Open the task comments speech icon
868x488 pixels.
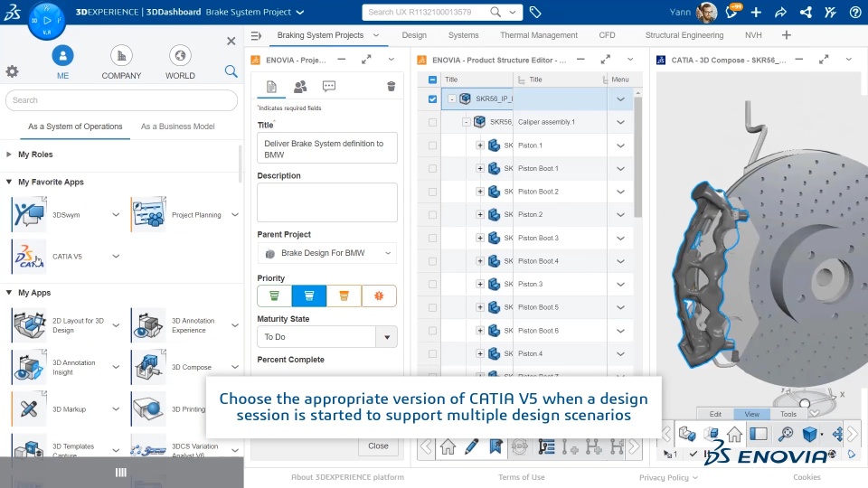[329, 87]
